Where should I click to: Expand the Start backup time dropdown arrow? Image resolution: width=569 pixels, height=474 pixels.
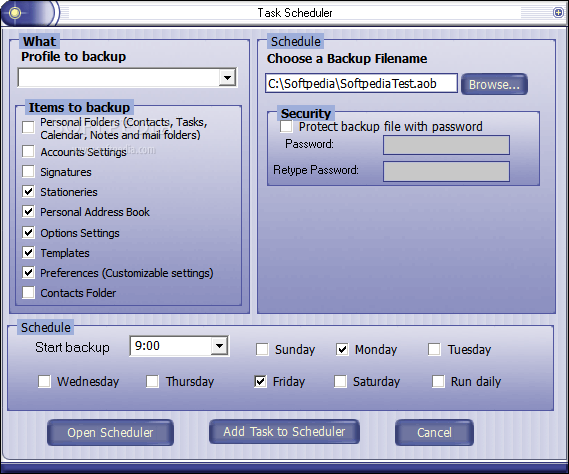(x=219, y=346)
